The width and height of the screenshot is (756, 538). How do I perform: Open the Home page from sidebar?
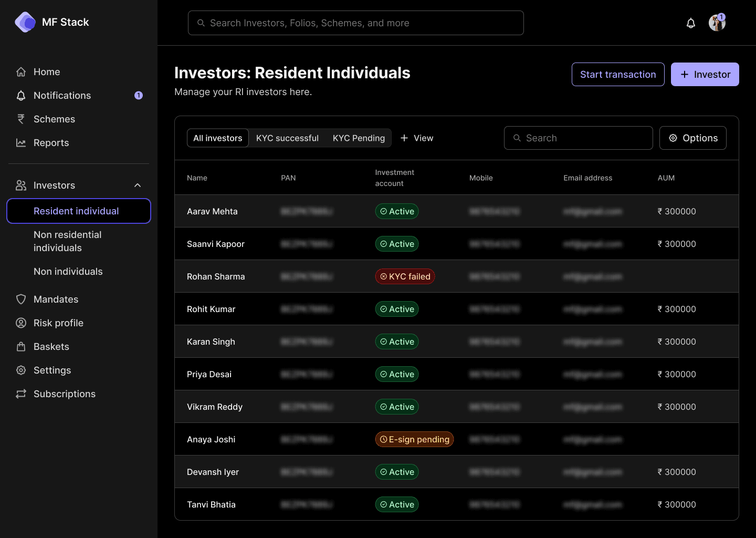pyautogui.click(x=46, y=71)
